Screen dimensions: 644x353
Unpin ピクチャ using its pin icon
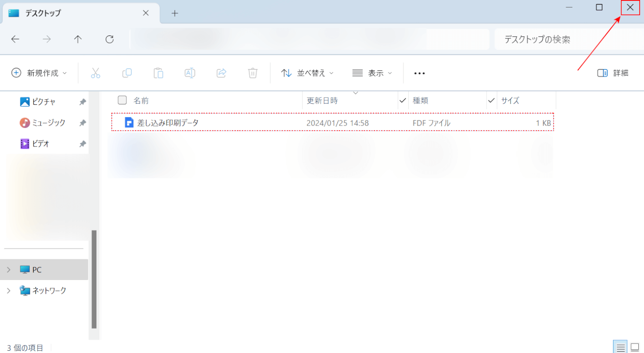point(82,102)
